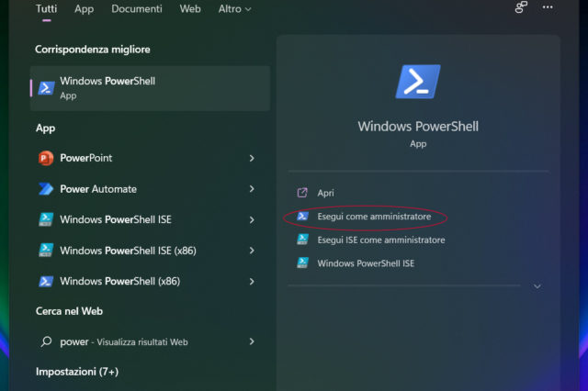Viewport: 588px width, 391px height.
Task: Click the Esegui come amministratore icon
Action: pos(302,216)
